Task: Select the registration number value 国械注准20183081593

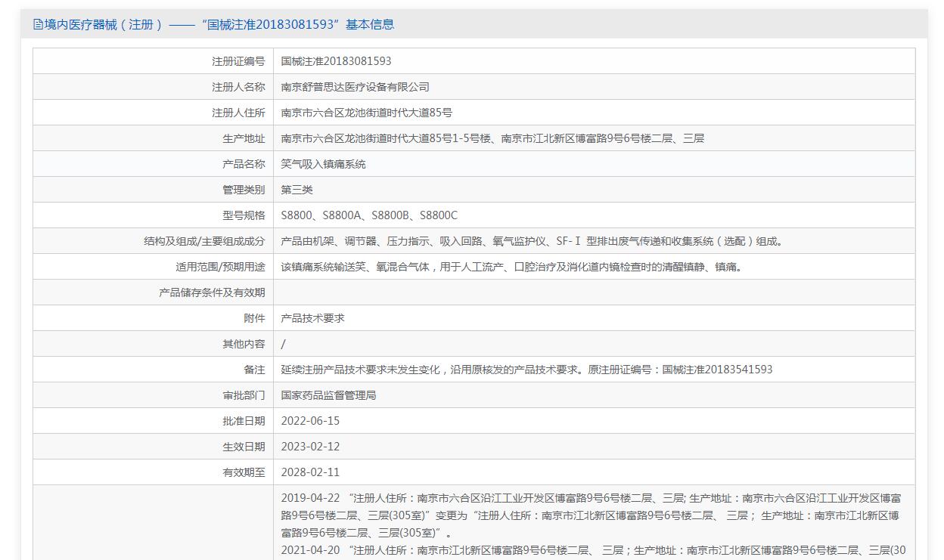Action: point(336,61)
